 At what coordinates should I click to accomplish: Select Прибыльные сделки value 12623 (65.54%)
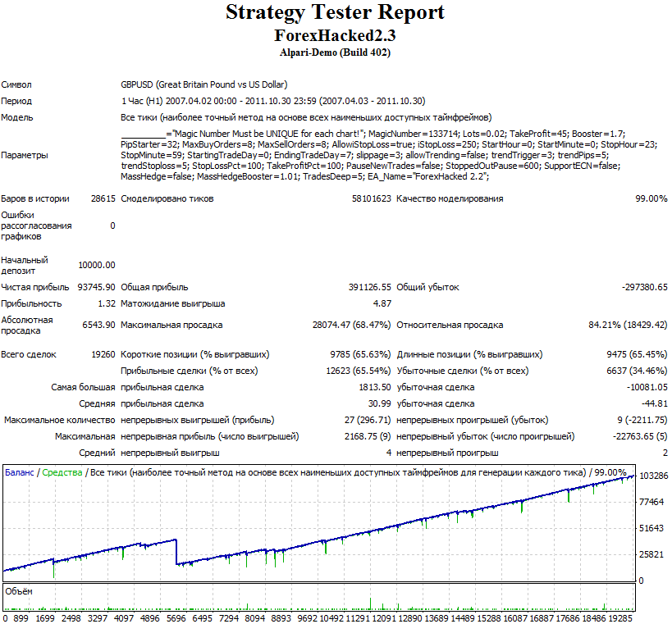click(359, 371)
